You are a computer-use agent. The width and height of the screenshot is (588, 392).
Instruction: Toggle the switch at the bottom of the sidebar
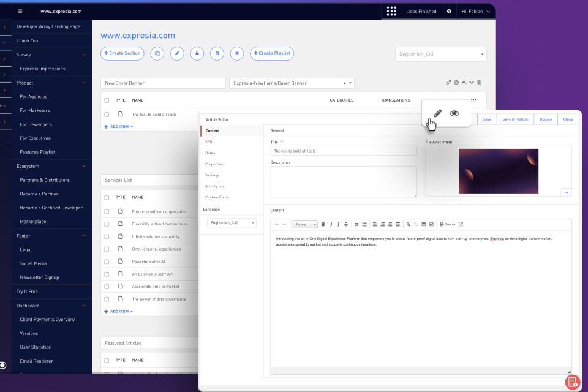(2, 366)
